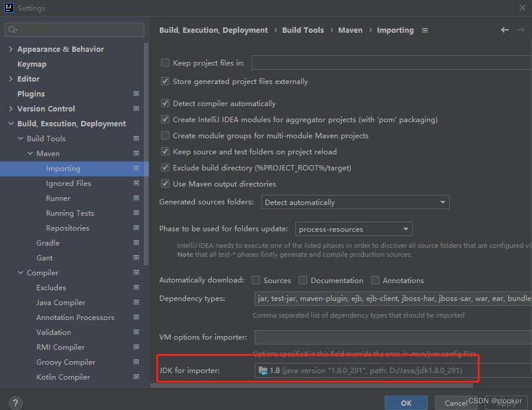Click the project icon next to Kotlin Compiler

(136, 377)
